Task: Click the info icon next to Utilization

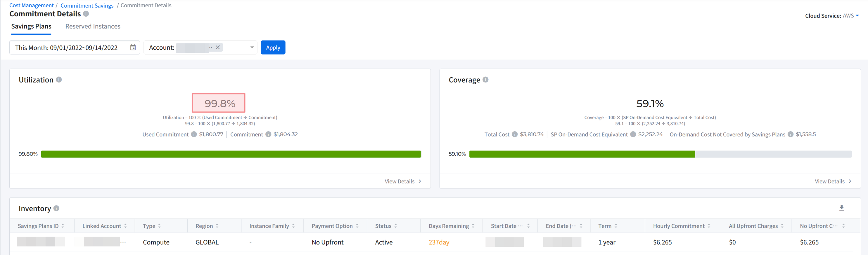Action: [59, 80]
